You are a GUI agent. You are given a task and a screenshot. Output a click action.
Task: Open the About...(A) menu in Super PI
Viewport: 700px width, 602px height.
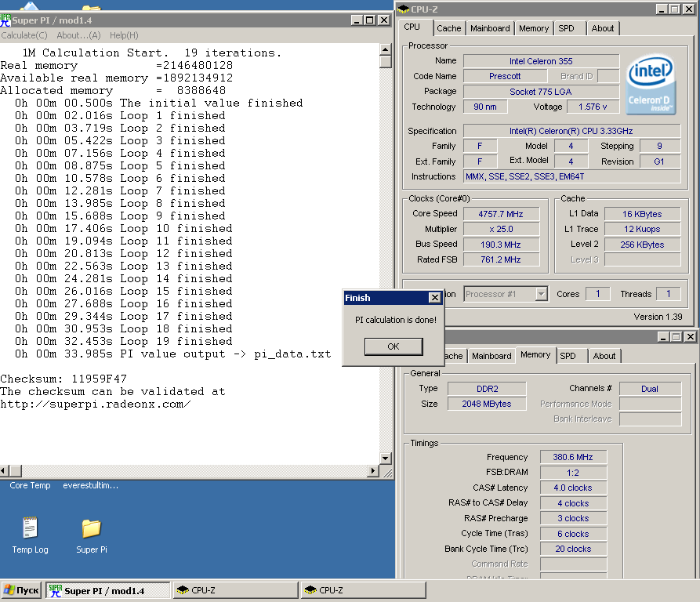click(x=78, y=35)
